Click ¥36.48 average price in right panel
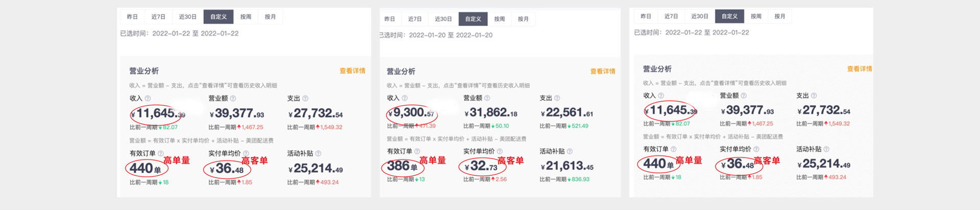980x210 pixels. [738, 164]
